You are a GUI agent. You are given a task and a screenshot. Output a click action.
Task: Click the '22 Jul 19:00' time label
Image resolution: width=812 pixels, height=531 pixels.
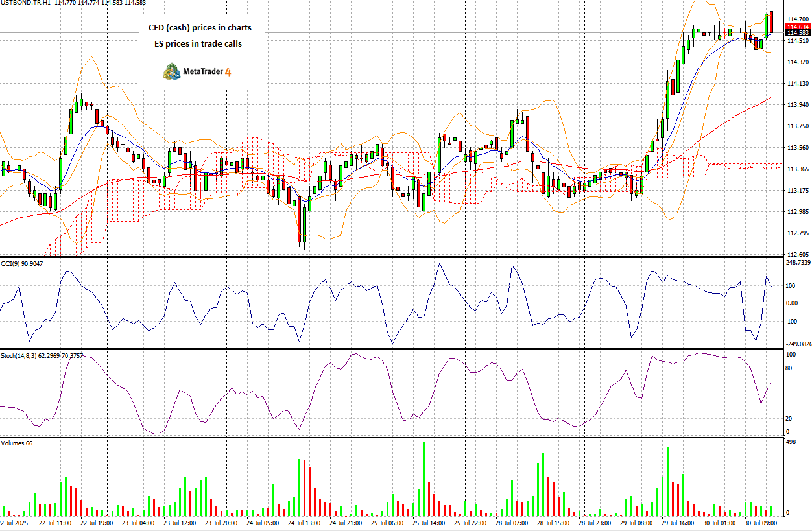click(97, 523)
